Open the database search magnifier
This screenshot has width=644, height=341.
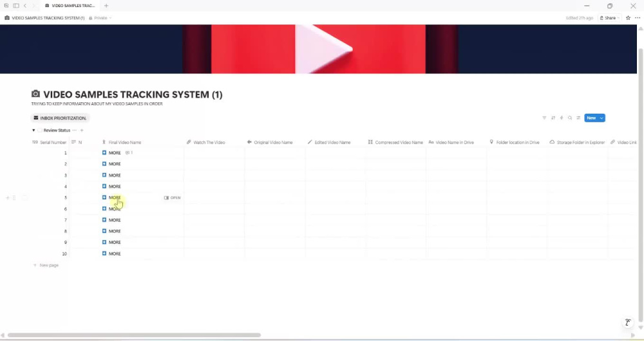[570, 118]
